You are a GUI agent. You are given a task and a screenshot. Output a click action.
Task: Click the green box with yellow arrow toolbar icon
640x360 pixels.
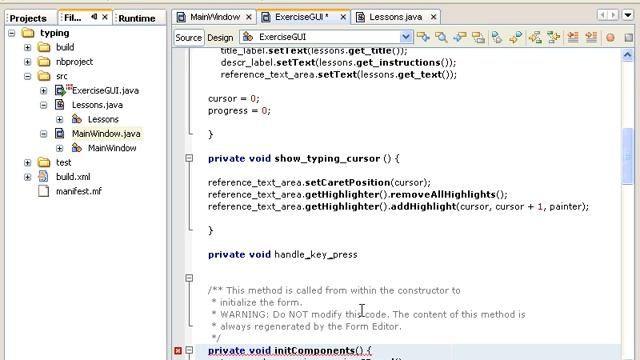[x=553, y=37]
